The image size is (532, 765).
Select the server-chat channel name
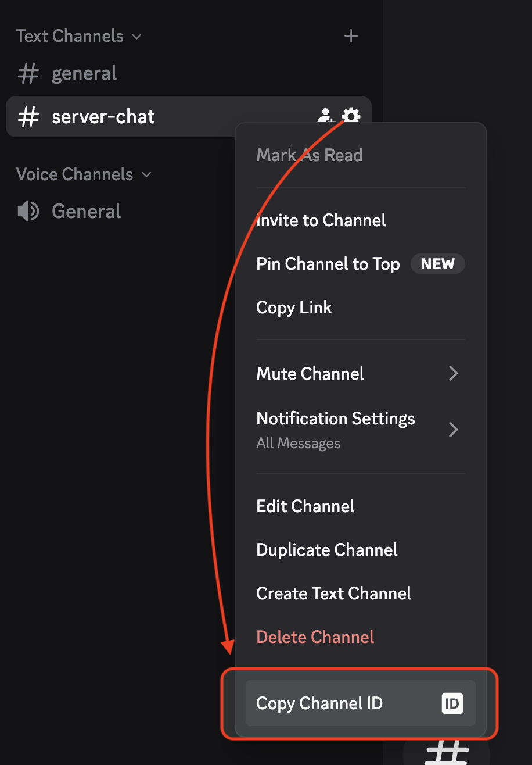[x=103, y=117]
